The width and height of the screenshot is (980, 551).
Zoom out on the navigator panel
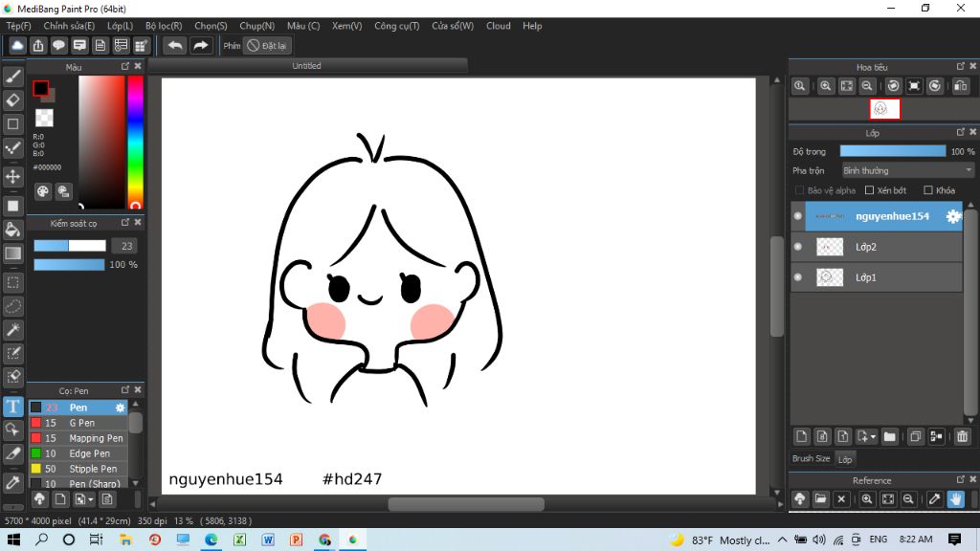pyautogui.click(x=867, y=86)
